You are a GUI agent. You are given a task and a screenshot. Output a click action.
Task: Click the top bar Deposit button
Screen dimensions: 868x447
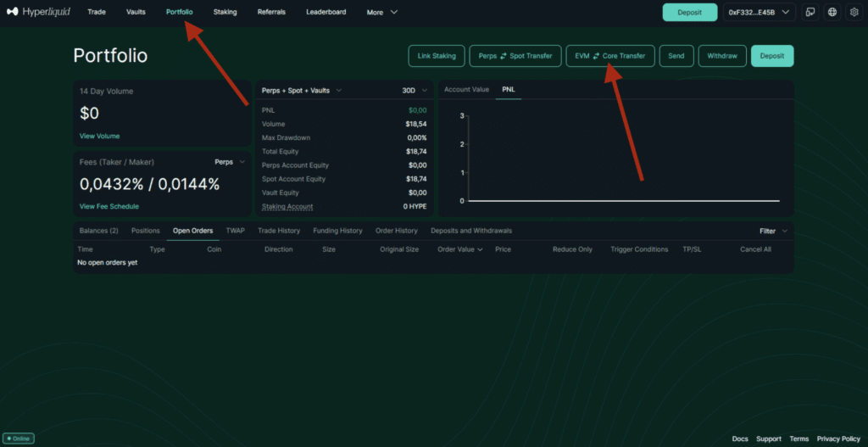pos(690,12)
